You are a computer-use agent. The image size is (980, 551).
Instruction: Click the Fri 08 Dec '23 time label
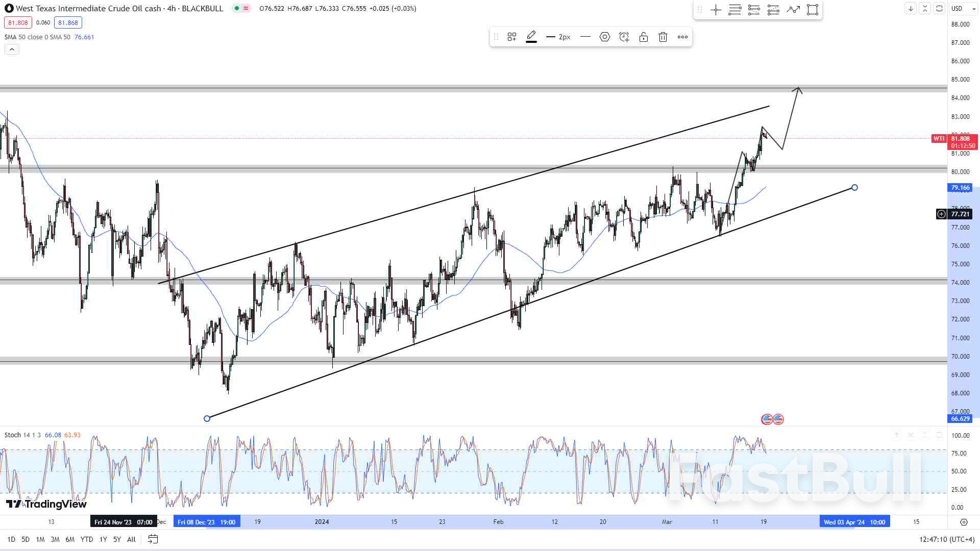(x=207, y=522)
